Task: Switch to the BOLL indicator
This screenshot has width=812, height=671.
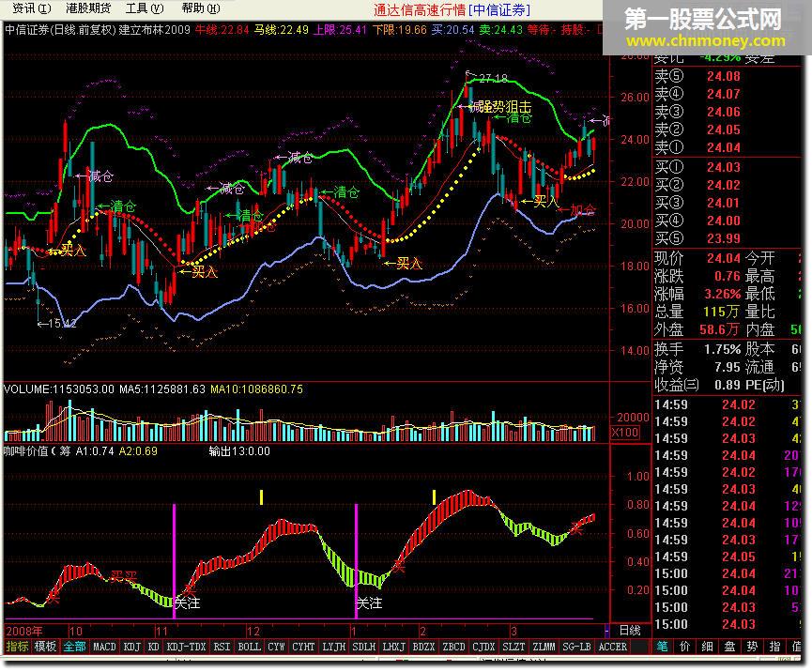Action: click(249, 647)
